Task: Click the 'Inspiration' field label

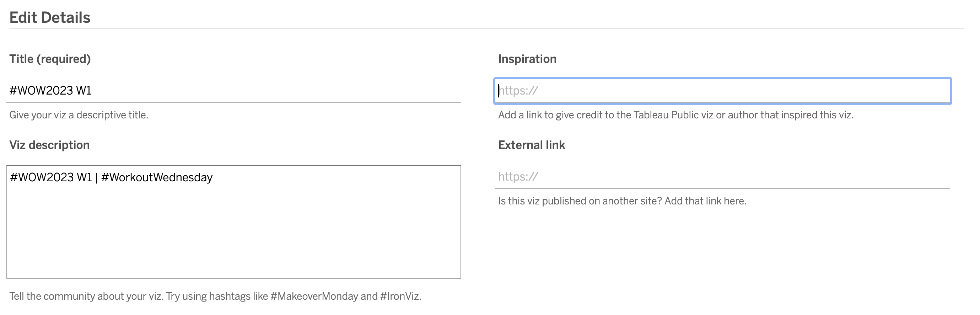Action: (527, 59)
